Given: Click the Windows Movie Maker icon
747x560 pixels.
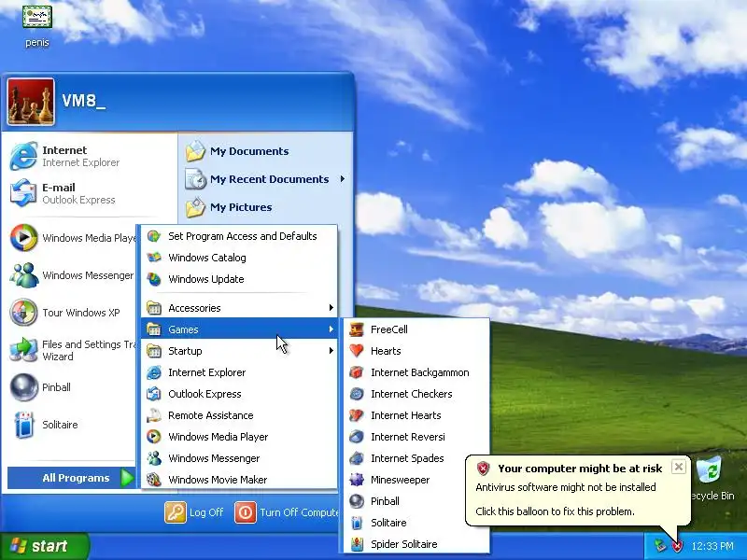Looking at the screenshot, I should 154,480.
